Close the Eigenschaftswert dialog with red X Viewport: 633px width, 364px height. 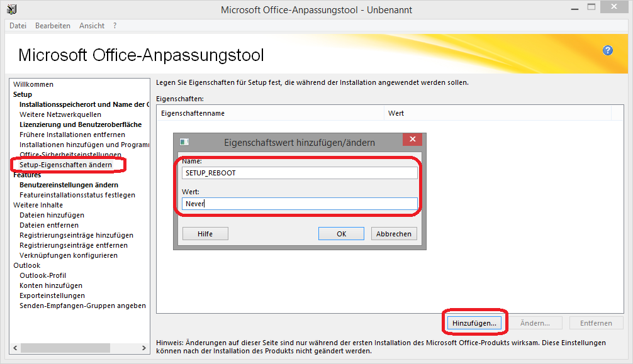[x=412, y=139]
